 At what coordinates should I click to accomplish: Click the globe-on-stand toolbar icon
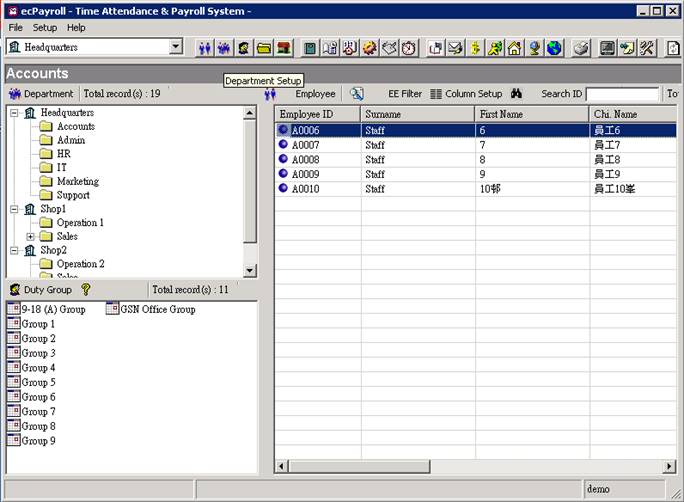point(535,48)
